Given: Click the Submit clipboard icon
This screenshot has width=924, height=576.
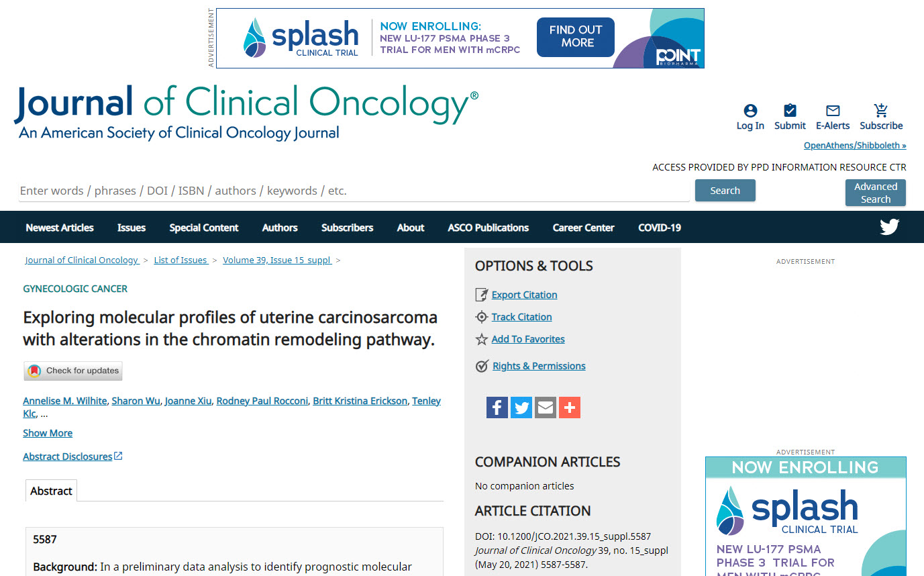Looking at the screenshot, I should pyautogui.click(x=790, y=111).
